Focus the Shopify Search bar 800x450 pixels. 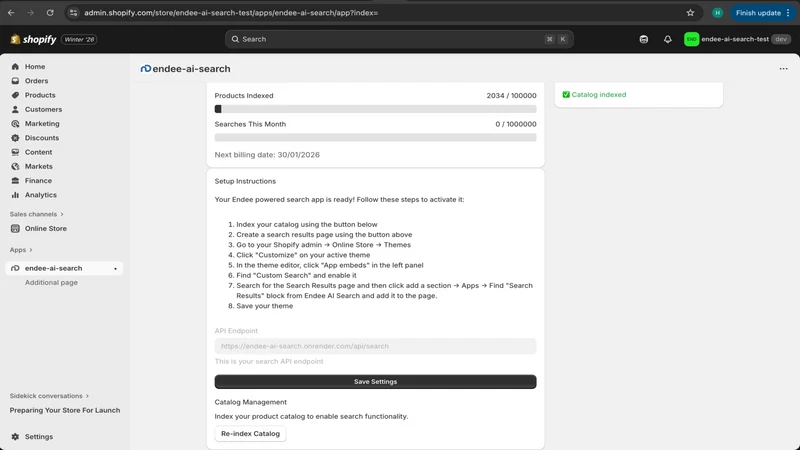(x=399, y=39)
